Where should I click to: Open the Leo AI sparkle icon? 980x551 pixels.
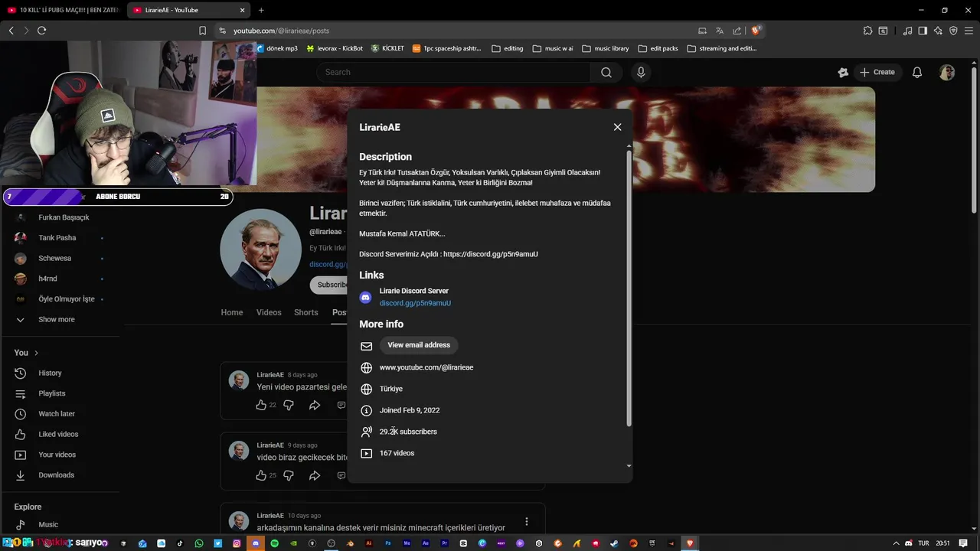938,31
